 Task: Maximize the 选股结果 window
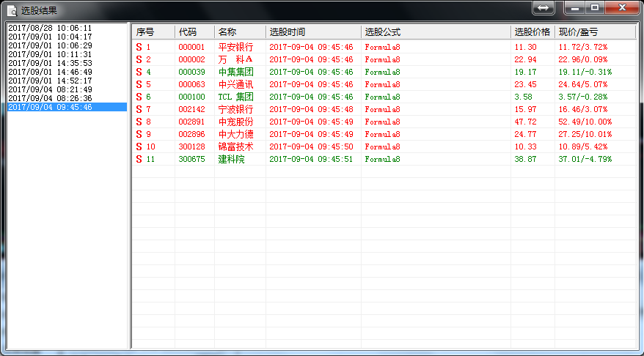594,8
